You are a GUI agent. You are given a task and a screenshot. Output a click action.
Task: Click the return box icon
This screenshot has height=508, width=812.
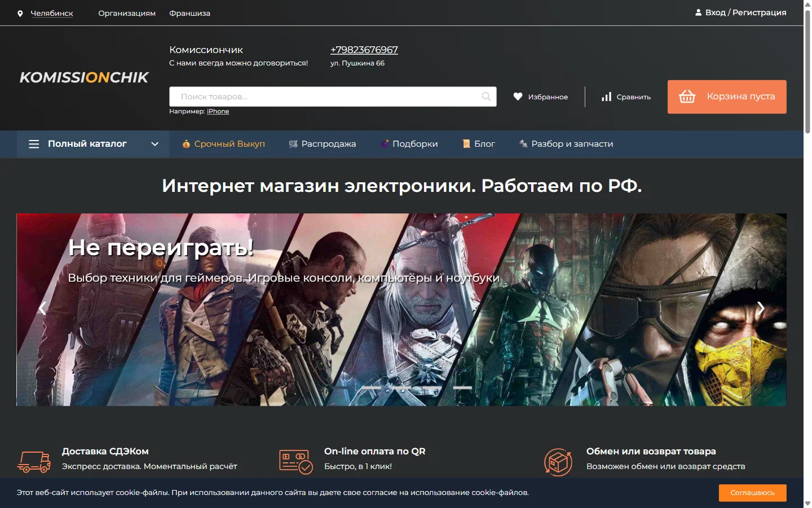tap(558, 462)
